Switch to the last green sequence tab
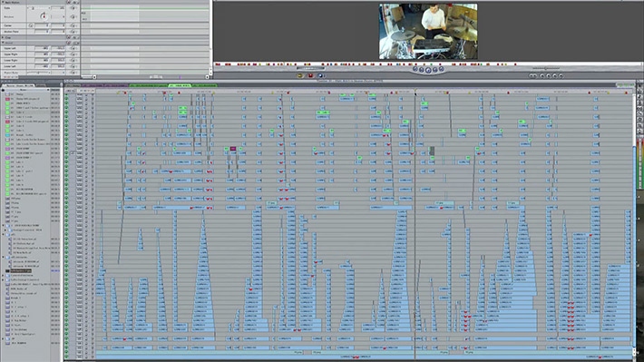Image resolution: width=644 pixels, height=362 pixels. [204, 85]
